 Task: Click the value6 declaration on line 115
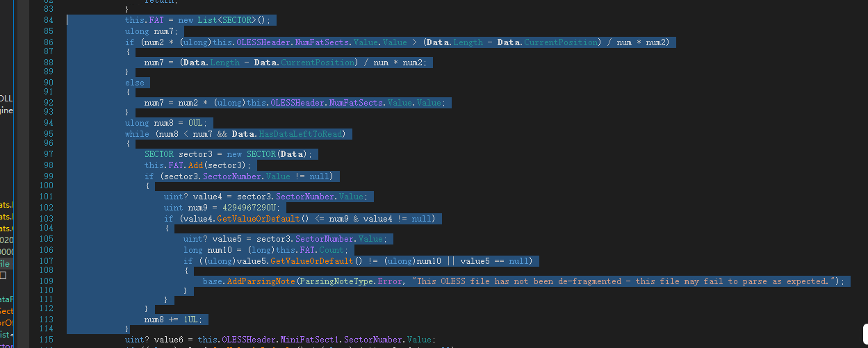(169, 340)
